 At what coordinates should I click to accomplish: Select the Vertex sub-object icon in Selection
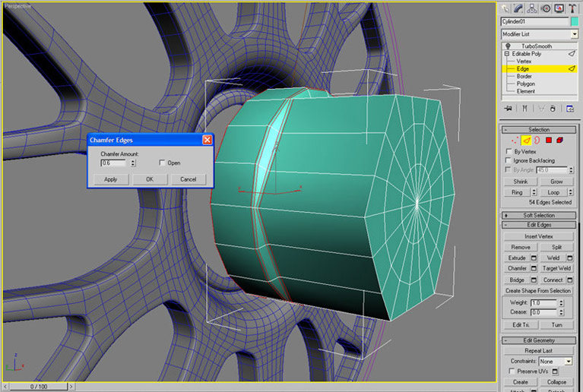(516, 141)
